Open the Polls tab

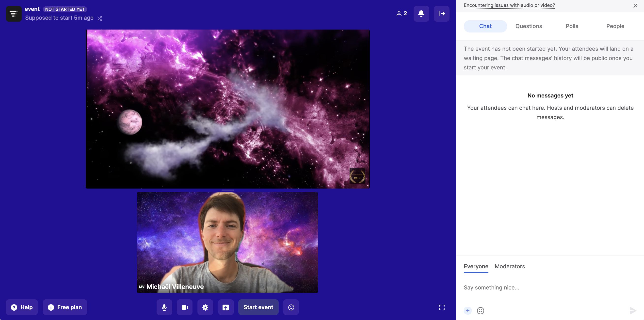572,26
